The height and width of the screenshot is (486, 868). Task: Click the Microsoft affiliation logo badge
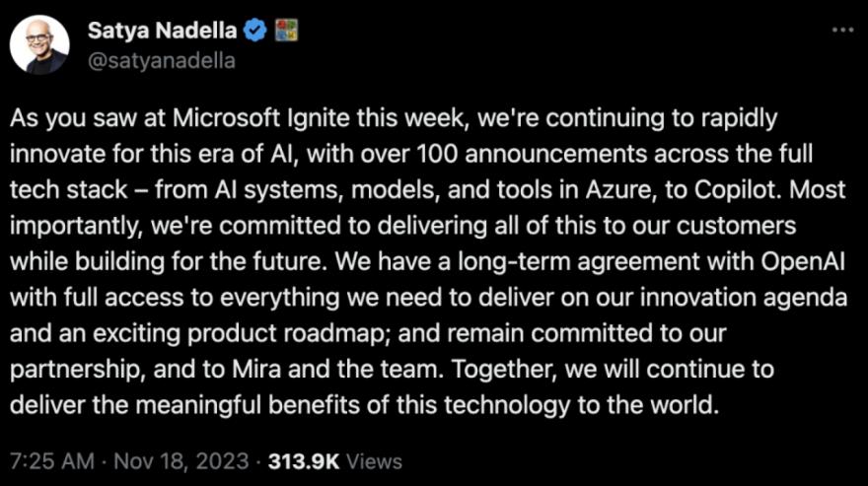click(x=286, y=31)
